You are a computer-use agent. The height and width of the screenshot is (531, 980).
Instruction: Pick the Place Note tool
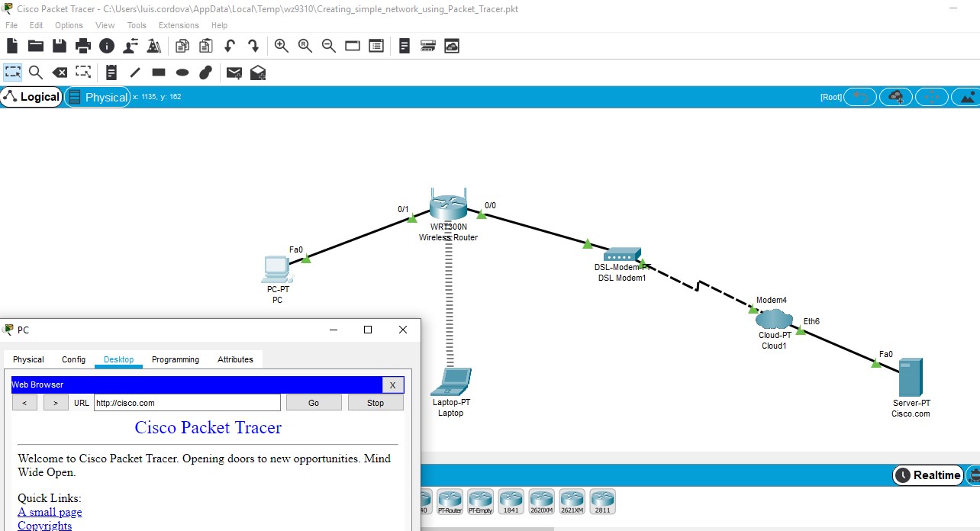[111, 72]
